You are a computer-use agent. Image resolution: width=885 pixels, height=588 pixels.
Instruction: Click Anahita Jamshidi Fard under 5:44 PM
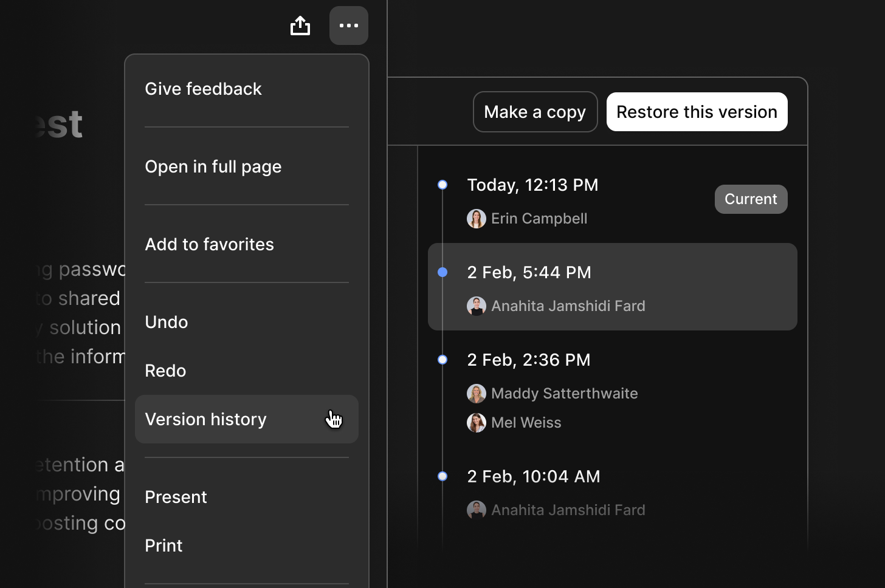click(568, 306)
